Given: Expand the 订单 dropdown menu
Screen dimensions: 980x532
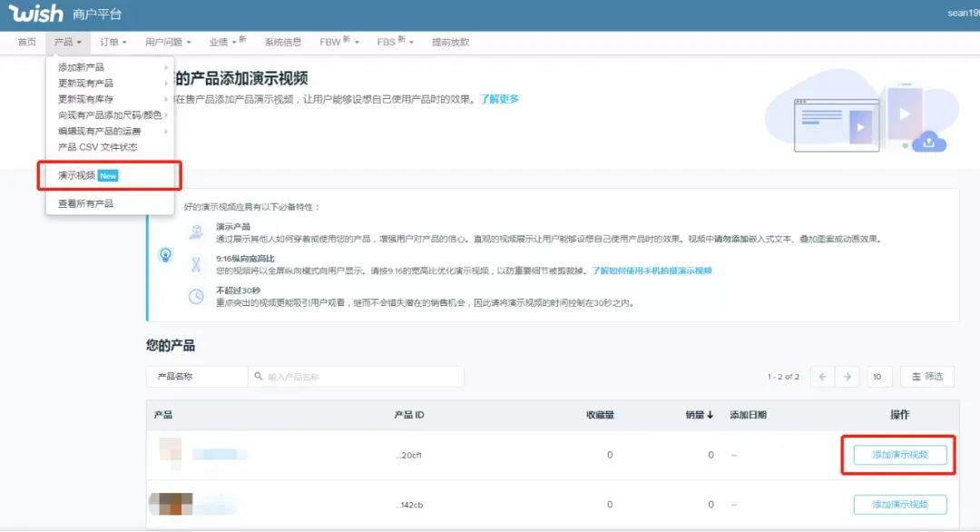Looking at the screenshot, I should [113, 42].
